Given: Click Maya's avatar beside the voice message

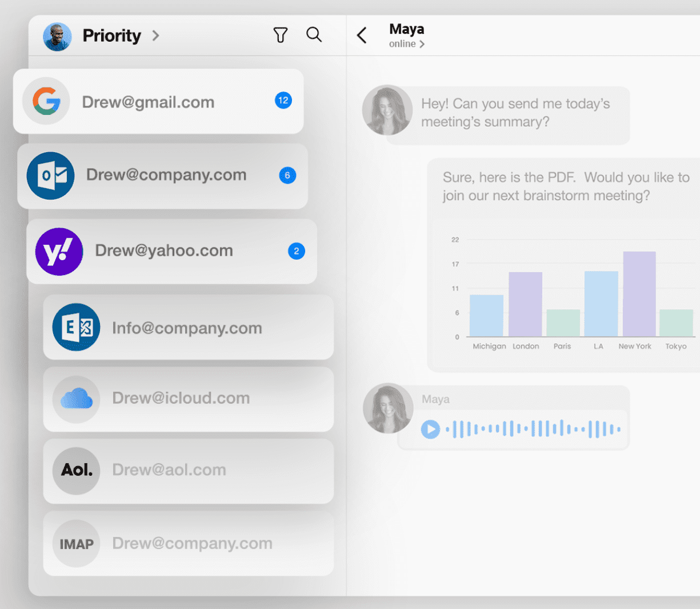Looking at the screenshot, I should tap(388, 408).
